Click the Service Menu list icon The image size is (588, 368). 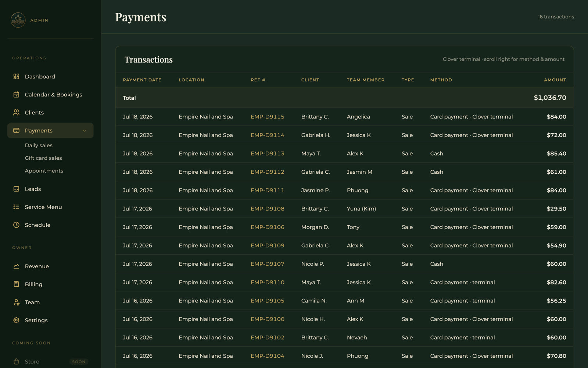point(16,207)
